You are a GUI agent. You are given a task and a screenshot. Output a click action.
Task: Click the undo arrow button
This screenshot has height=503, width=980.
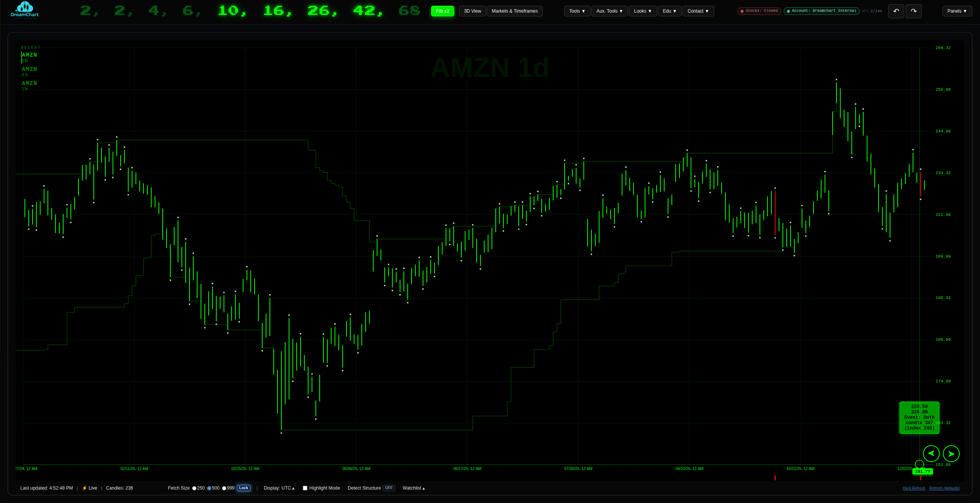(896, 11)
